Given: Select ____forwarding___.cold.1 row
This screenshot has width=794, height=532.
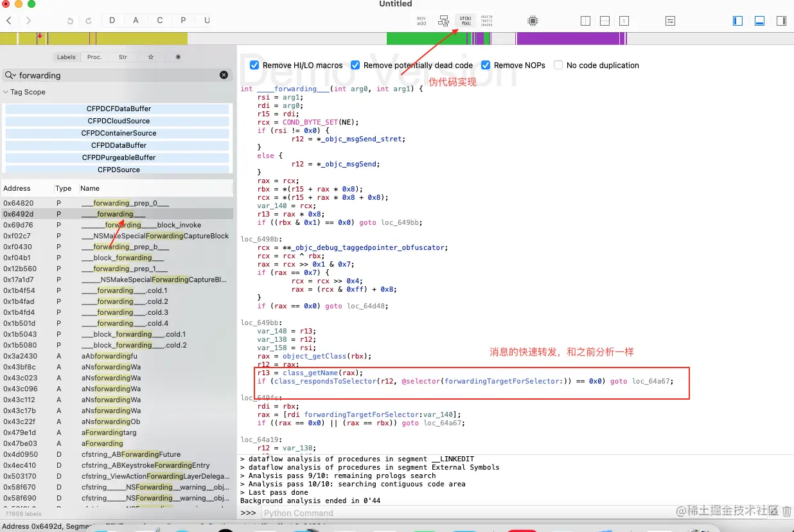Looking at the screenshot, I should coord(116,290).
